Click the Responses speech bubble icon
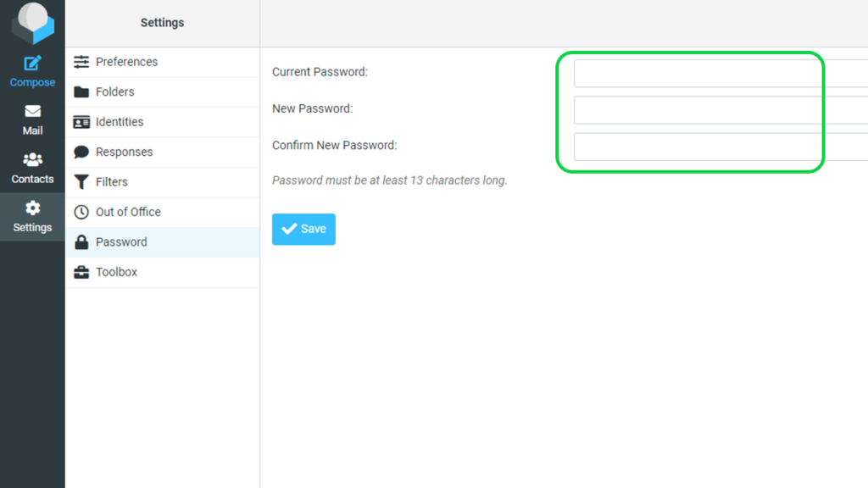868x488 pixels. [81, 152]
